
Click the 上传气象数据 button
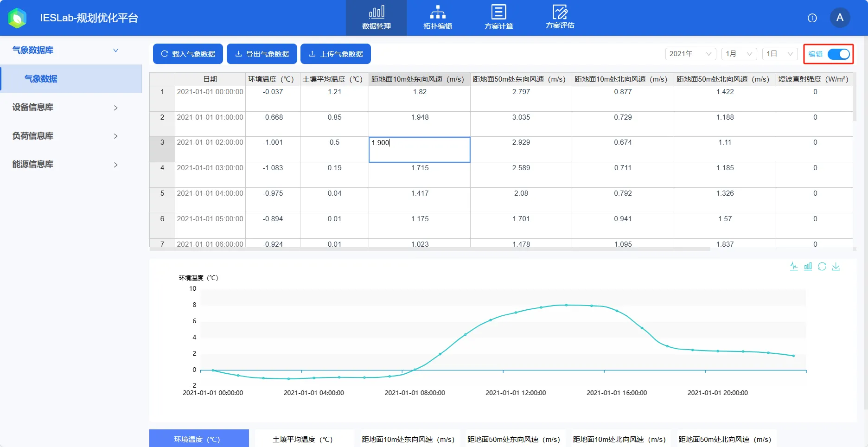(336, 54)
